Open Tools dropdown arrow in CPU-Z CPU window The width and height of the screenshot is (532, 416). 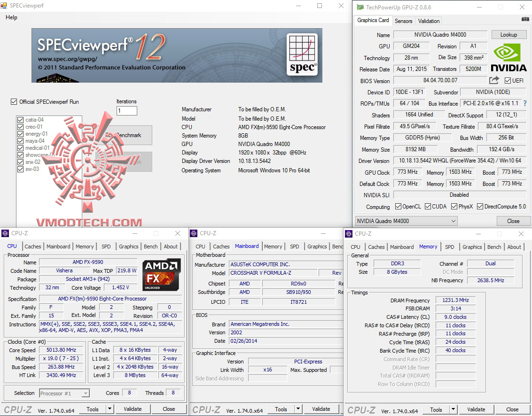(110, 409)
